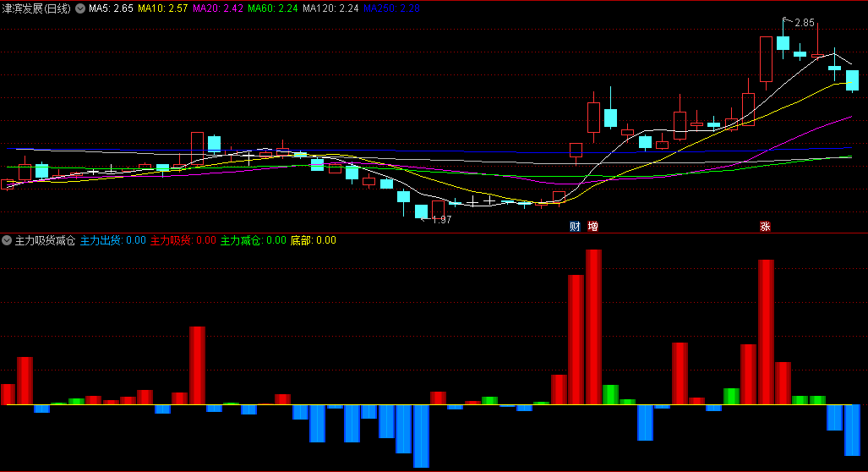Image resolution: width=868 pixels, height=472 pixels.
Task: Click the 主力吸货: 0.00 value
Action: [x=183, y=240]
